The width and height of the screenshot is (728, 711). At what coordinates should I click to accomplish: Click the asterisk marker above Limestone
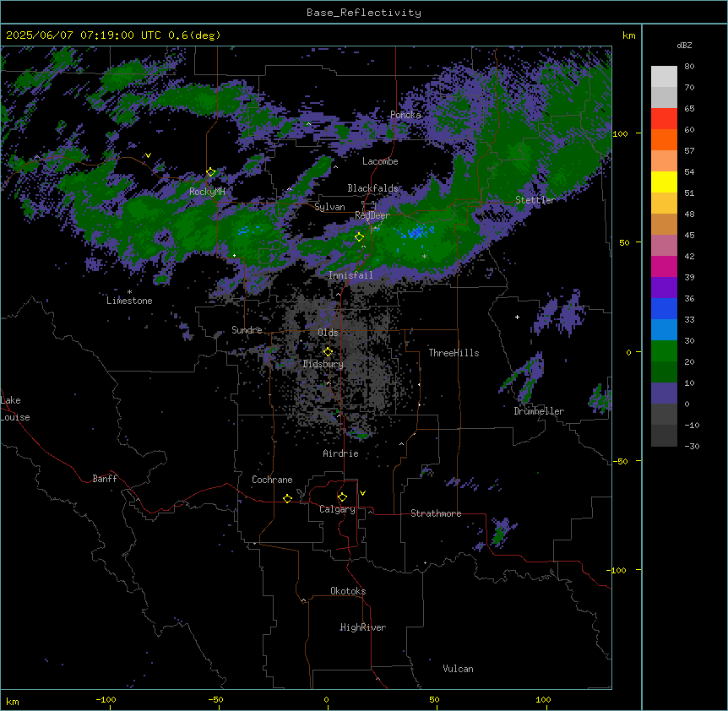[129, 292]
